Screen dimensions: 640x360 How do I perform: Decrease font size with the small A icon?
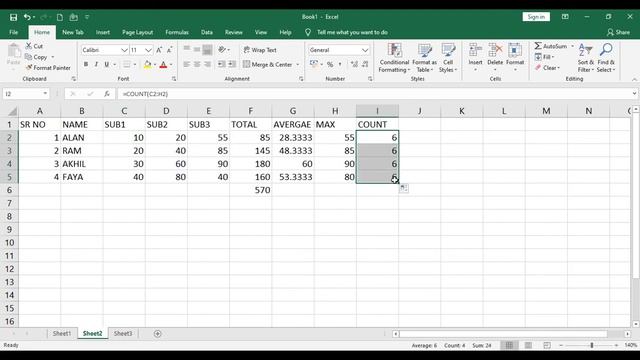[x=169, y=50]
